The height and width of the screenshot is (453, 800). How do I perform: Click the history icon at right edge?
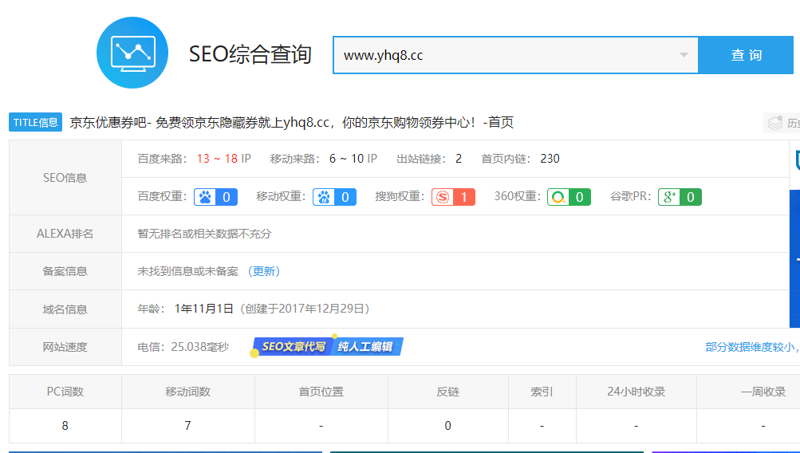coord(781,123)
